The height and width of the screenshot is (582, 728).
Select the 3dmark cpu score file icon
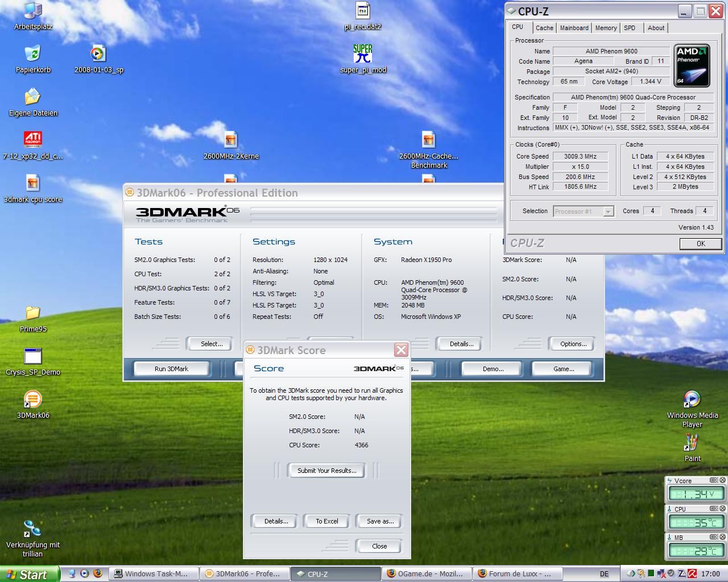(33, 189)
